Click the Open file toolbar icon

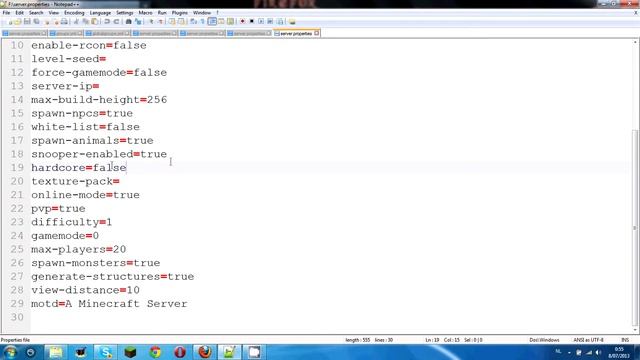(18, 22)
